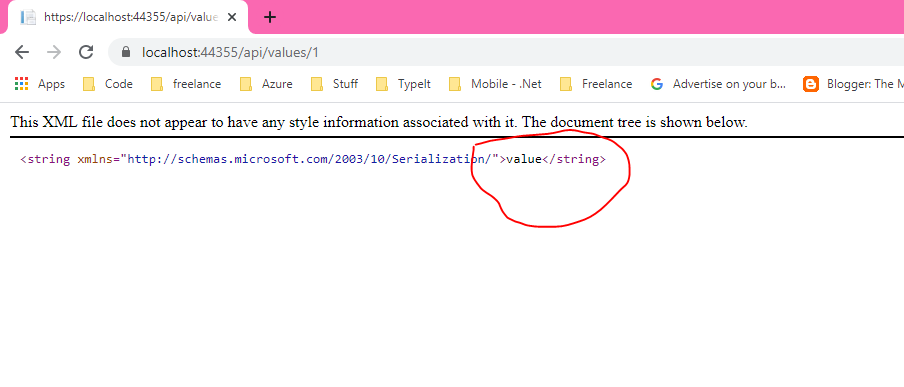Image resolution: width=904 pixels, height=387 pixels.
Task: Open the Azure bookmarks folder
Action: [x=266, y=84]
